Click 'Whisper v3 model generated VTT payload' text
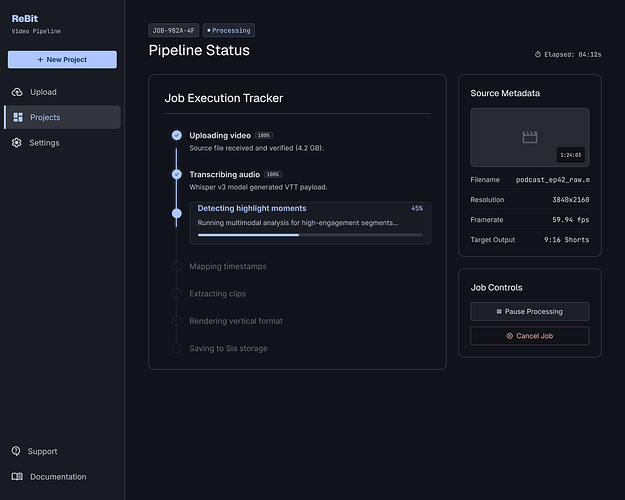625x500 pixels. (x=258, y=187)
